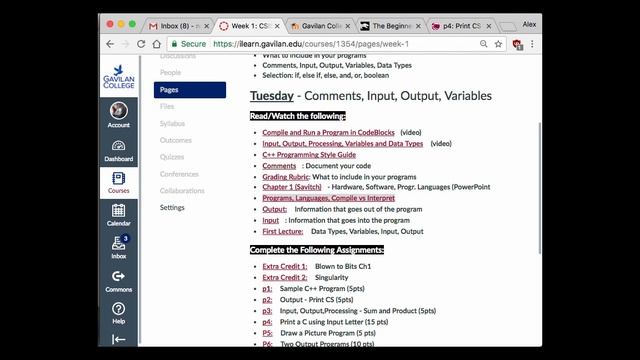Open assignment P5: link

(267, 333)
